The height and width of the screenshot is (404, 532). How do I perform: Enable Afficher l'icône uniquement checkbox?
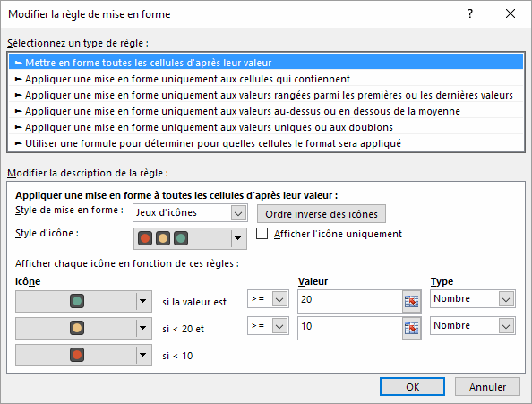point(262,234)
